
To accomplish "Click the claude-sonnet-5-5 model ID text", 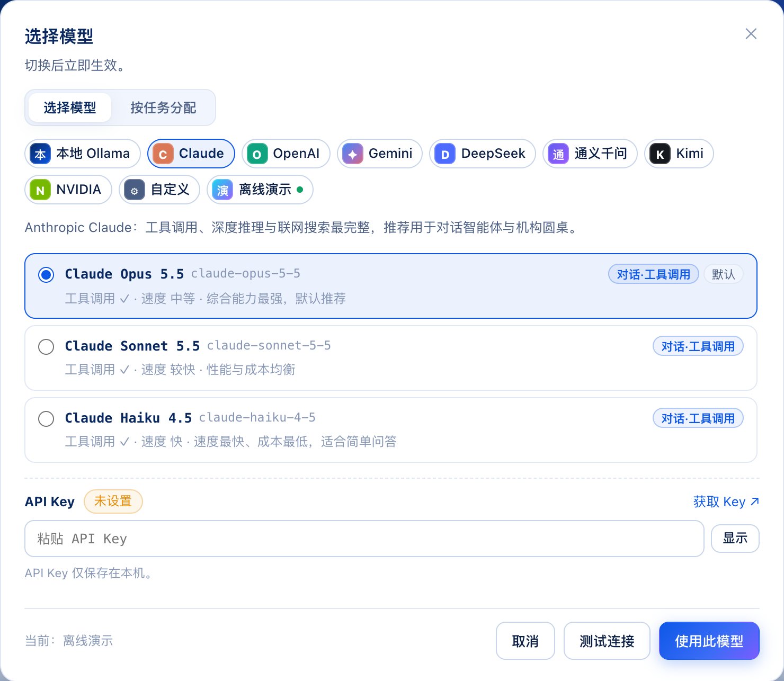I will click(269, 346).
